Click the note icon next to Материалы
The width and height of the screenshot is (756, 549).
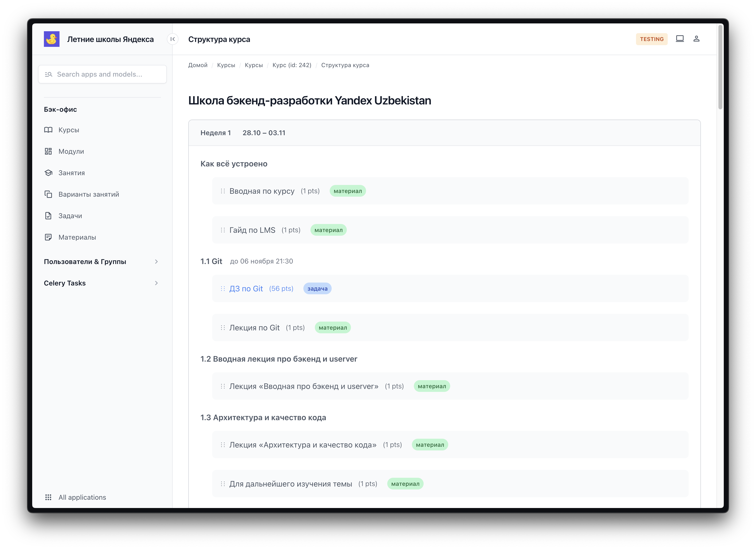click(x=48, y=237)
